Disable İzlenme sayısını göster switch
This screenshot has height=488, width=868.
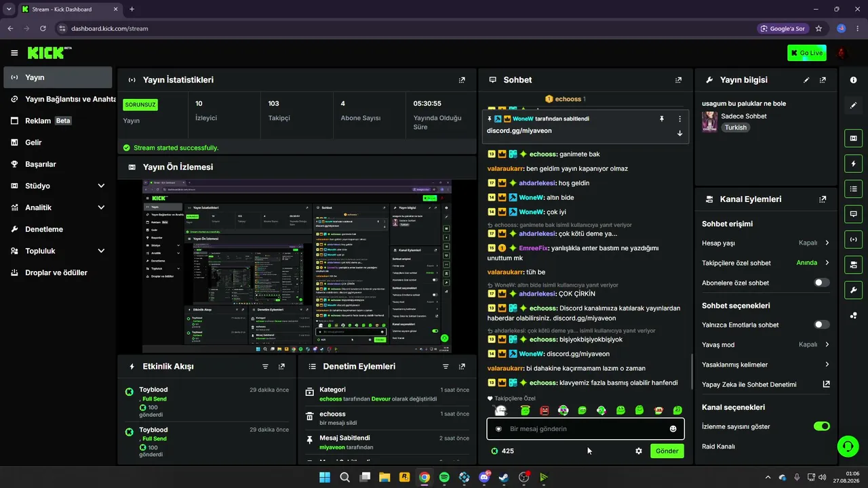[821, 426]
